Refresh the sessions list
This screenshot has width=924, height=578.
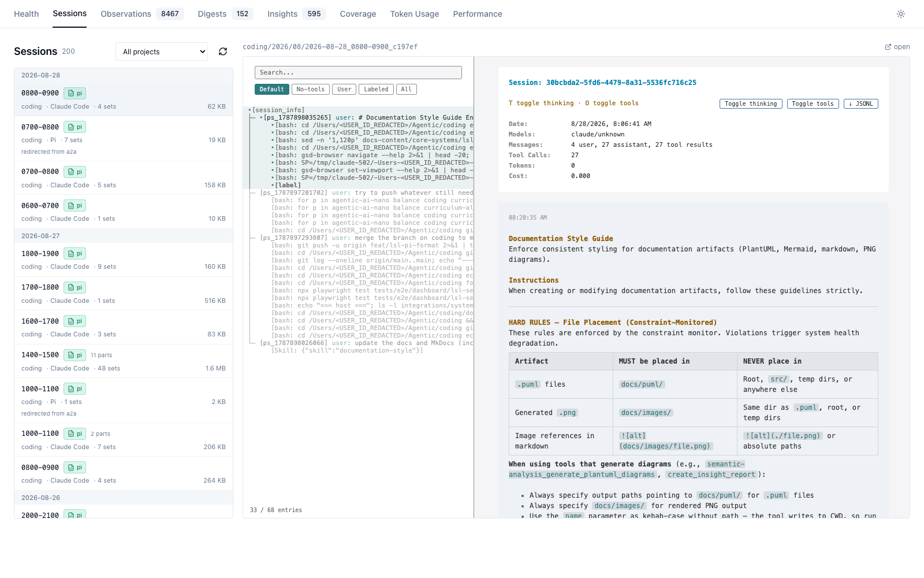[223, 51]
